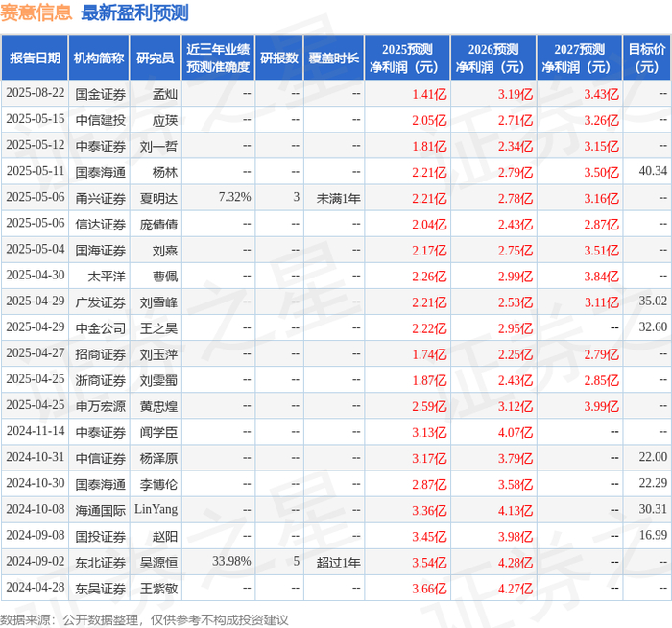Select the 机构简称 column header
The image size is (672, 628).
click(99, 58)
